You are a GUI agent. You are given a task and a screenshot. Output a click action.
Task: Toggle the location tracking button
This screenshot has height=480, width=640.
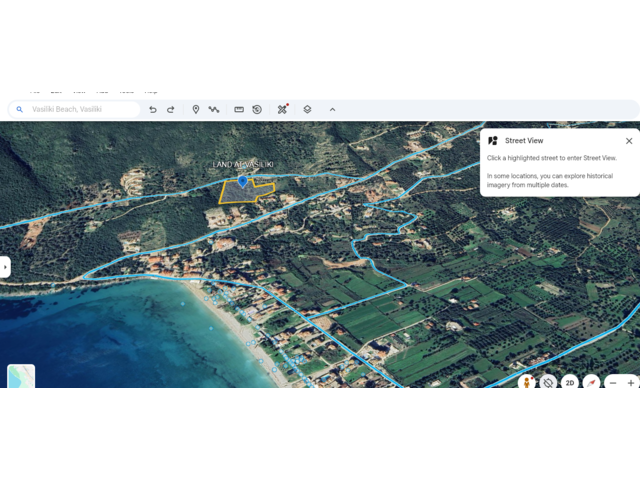point(548,382)
